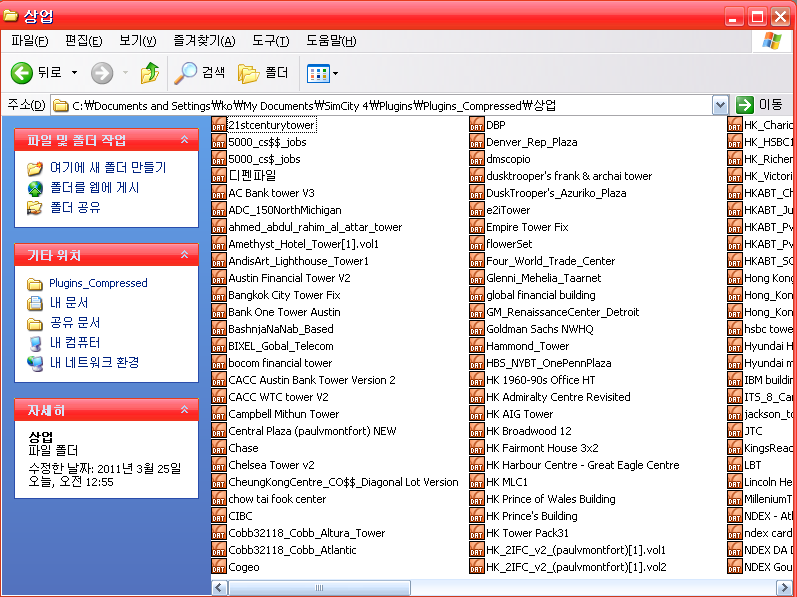The height and width of the screenshot is (597, 797).
Task: Go to Plugins_Compressed in the side panel
Action: tap(98, 283)
